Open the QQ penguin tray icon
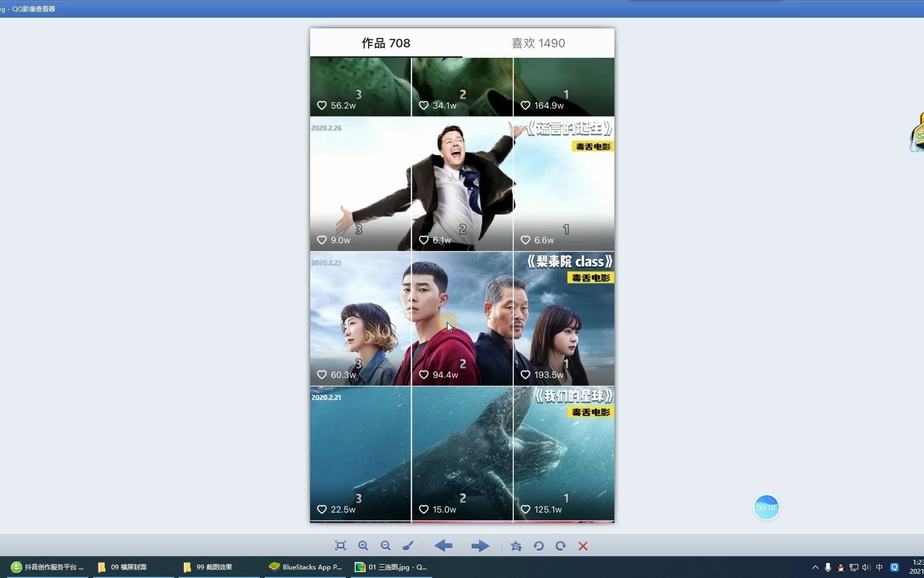Image resolution: width=924 pixels, height=578 pixels. (841, 567)
